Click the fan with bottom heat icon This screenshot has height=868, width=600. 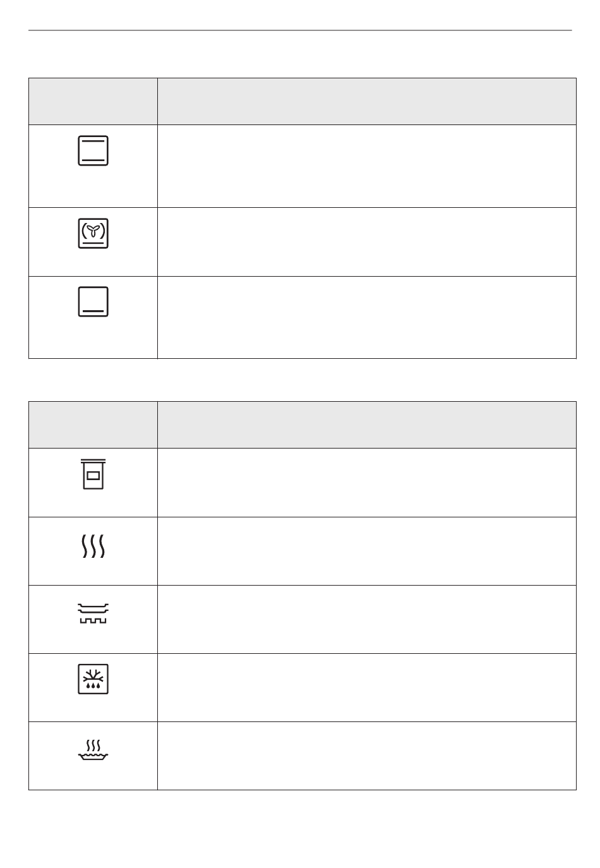click(x=93, y=233)
